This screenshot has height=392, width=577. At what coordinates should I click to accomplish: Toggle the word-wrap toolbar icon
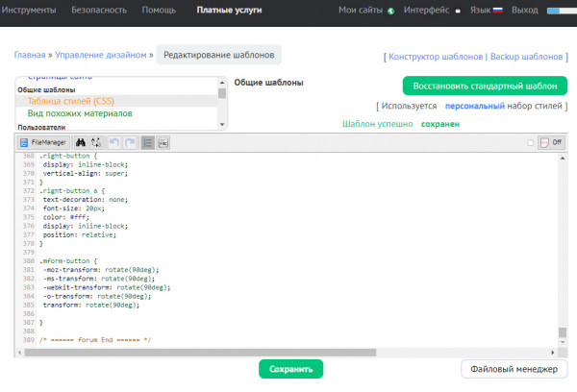click(x=163, y=142)
